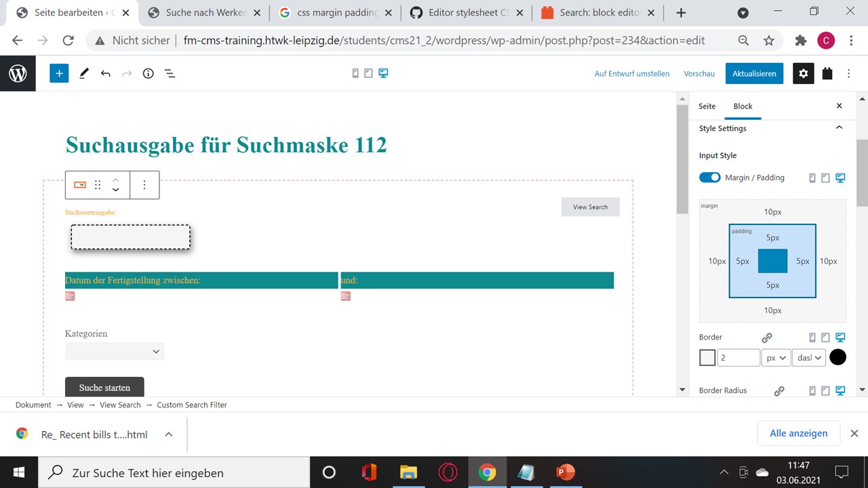Click the Windows Start button
Image resolution: width=868 pixels, height=488 pixels.
(x=18, y=472)
